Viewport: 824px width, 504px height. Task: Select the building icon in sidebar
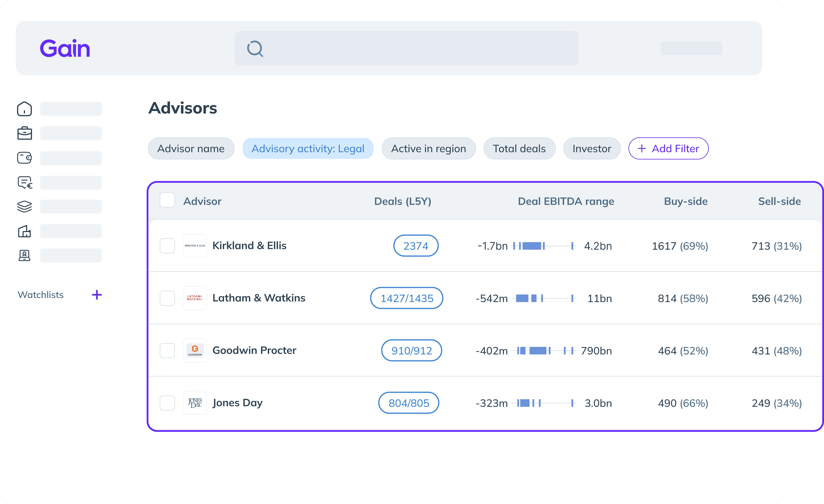tap(24, 231)
